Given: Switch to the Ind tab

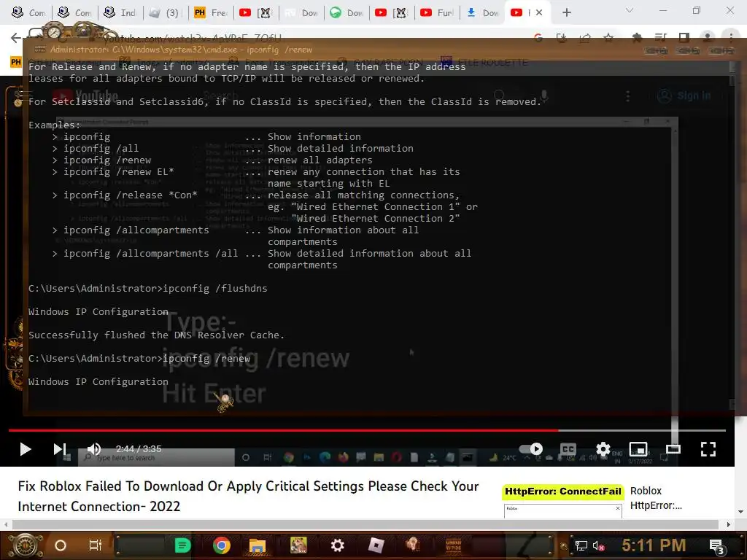Looking at the screenshot, I should point(120,12).
